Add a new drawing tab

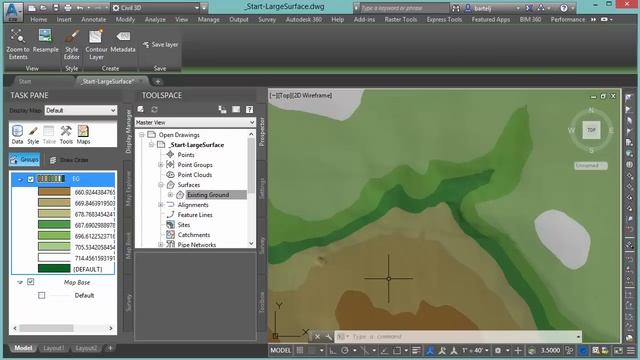[x=158, y=82]
